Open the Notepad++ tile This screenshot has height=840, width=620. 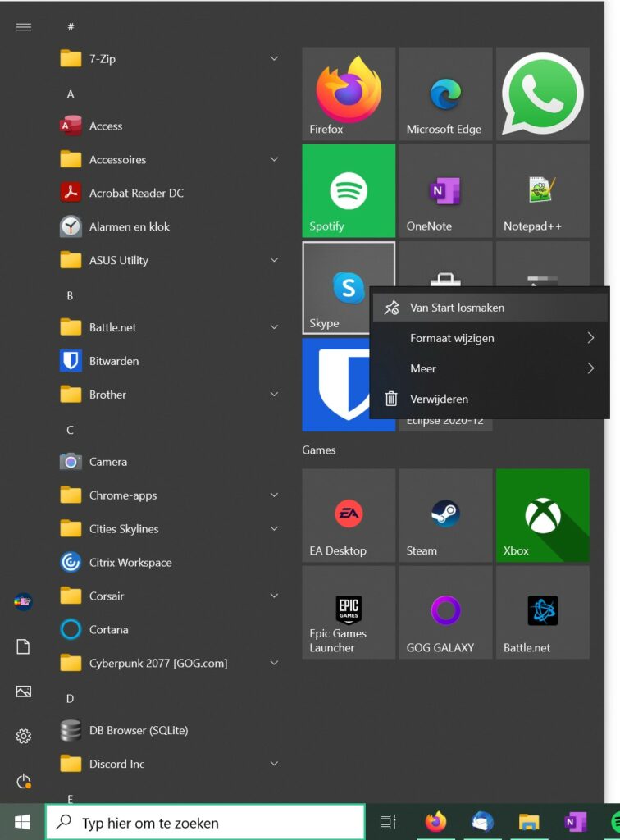[542, 190]
